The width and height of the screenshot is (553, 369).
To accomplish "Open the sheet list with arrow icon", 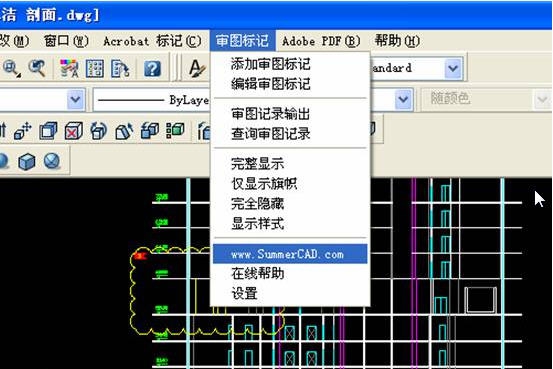I will click(120, 68).
